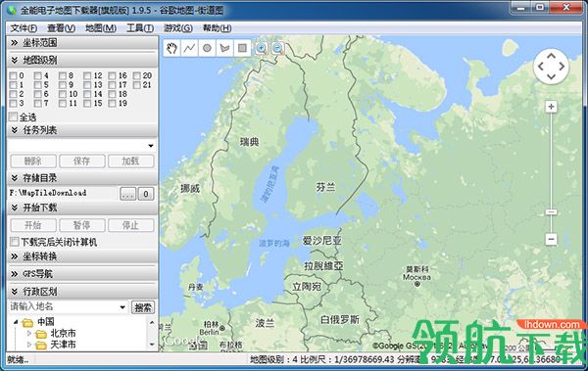Check map level 8 checkbox
This screenshot has width=588, height=371.
(x=63, y=75)
